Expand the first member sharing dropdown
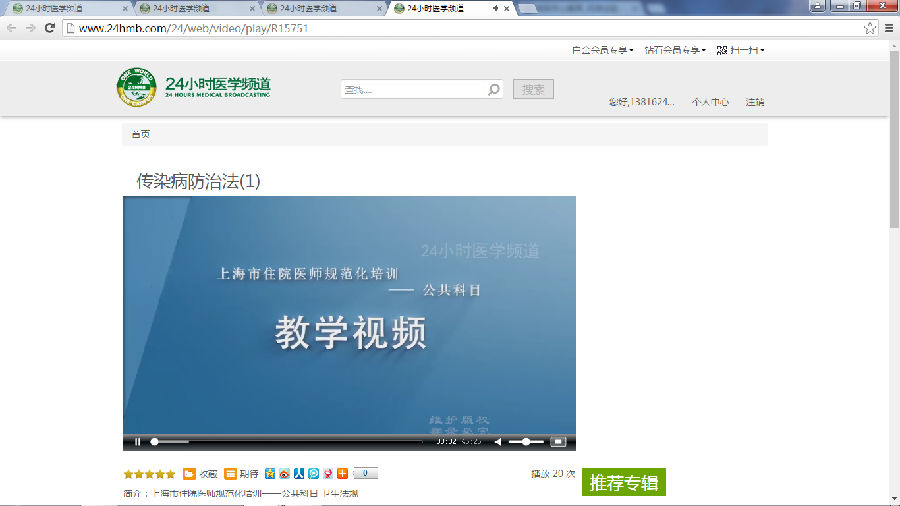900x506 pixels. click(x=602, y=50)
